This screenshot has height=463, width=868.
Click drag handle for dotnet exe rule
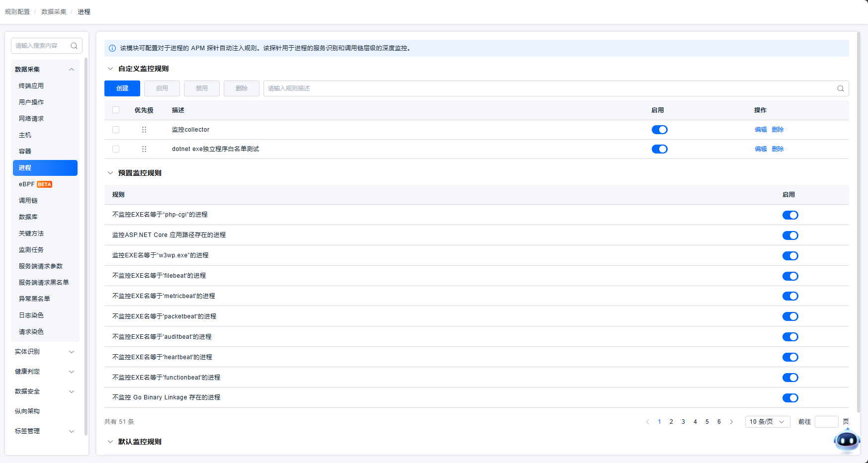(x=144, y=149)
